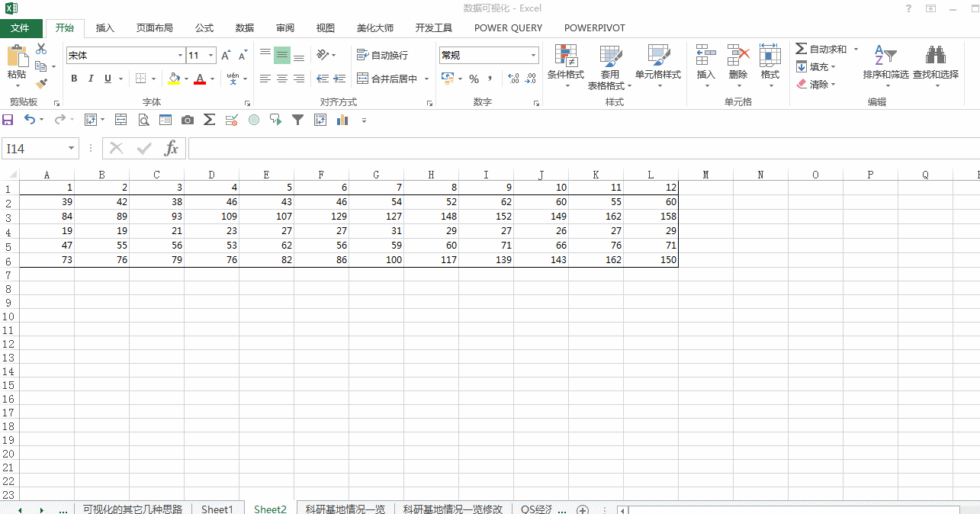Apply the yellow fill color
The width and height of the screenshot is (980, 514).
tap(173, 79)
